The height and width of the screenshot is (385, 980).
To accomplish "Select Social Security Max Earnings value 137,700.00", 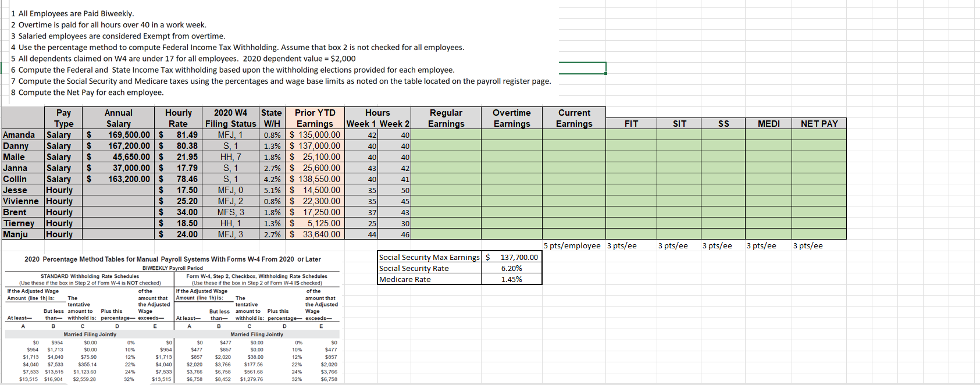I will (512, 257).
